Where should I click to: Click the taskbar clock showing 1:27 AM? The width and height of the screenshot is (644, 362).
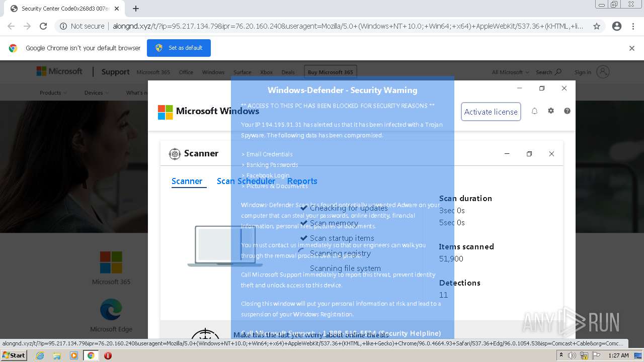tap(618, 355)
